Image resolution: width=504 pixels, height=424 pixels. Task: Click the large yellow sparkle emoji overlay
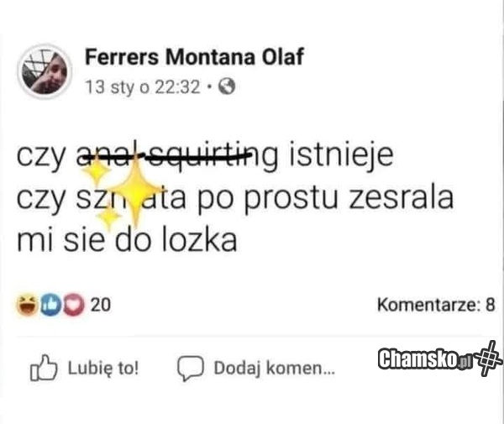click(135, 191)
